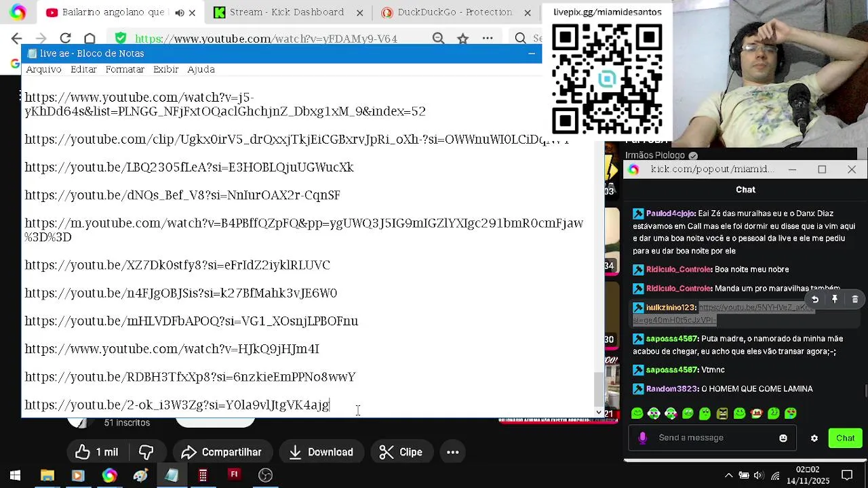Open the OBS Studio taskbar icon

[x=265, y=476]
